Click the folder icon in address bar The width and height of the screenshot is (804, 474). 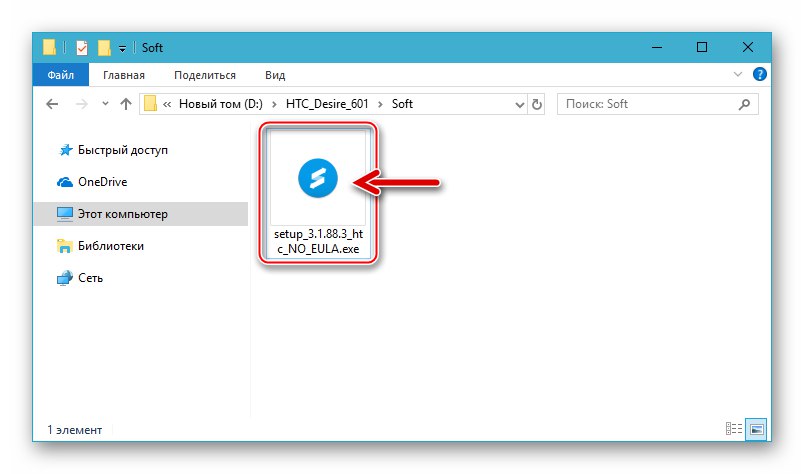click(150, 104)
